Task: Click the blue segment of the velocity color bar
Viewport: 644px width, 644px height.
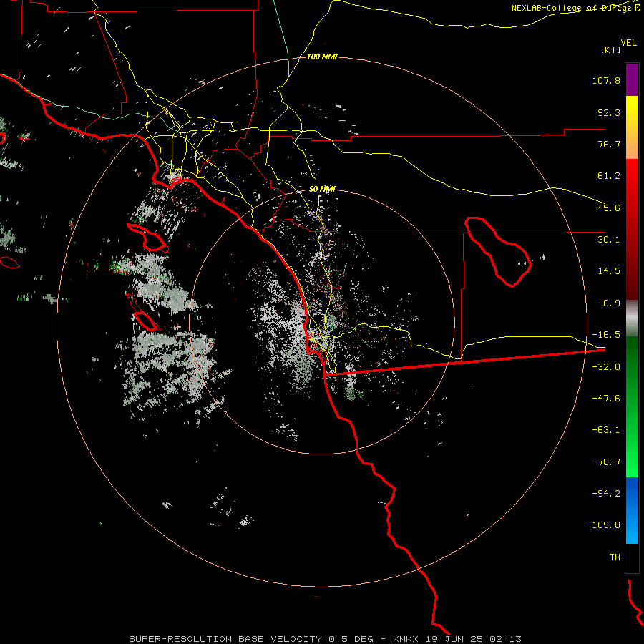Action: point(632,510)
